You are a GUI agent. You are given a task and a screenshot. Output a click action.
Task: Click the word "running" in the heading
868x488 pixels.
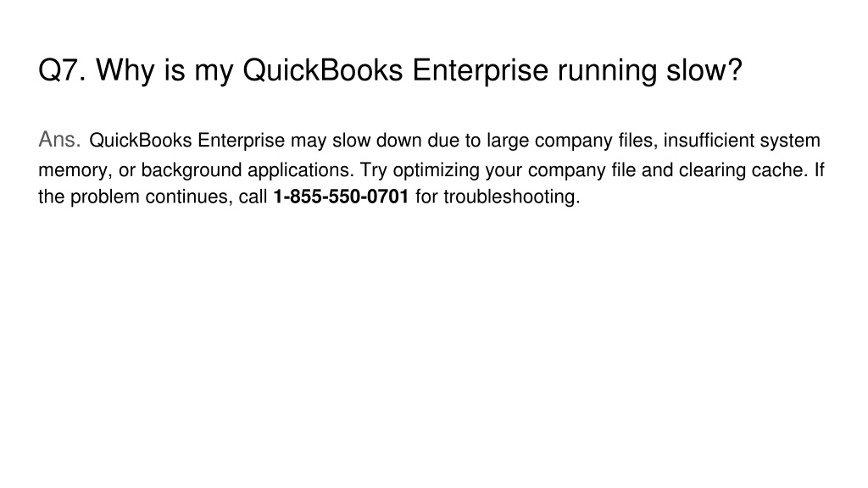(607, 71)
